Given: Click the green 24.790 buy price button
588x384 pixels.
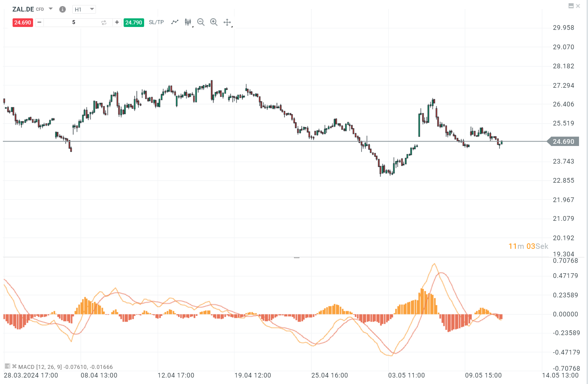Looking at the screenshot, I should tap(134, 22).
